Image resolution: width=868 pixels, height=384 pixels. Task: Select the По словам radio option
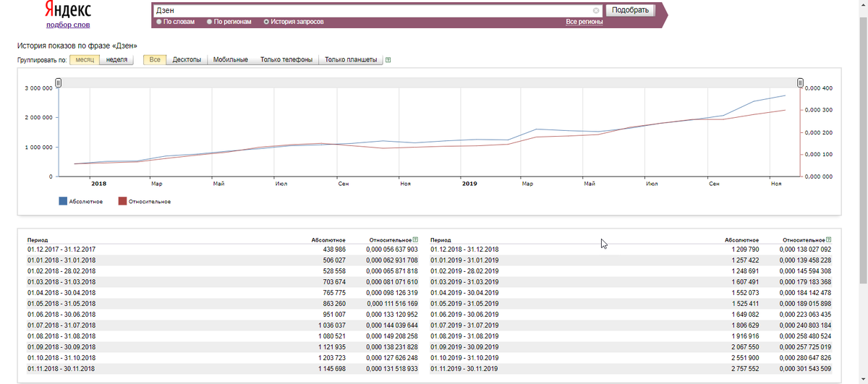[176, 22]
